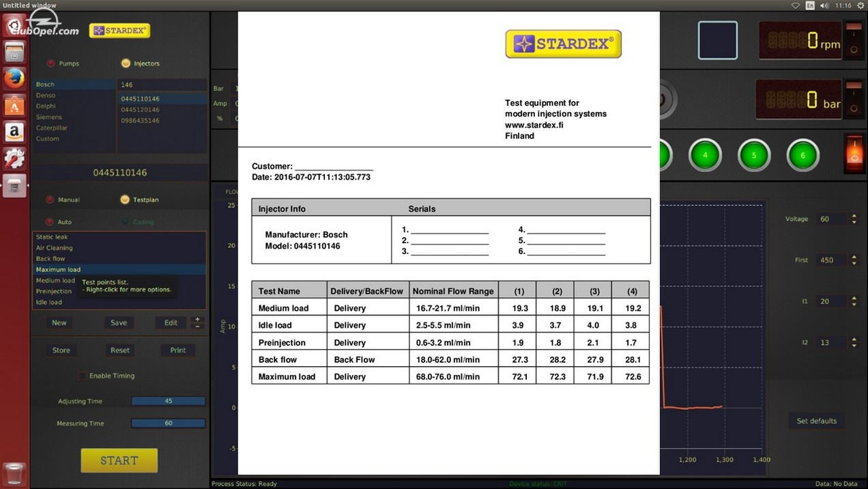Viewport: 868px width, 489px height.
Task: Start the test with the START button
Action: coord(119,460)
